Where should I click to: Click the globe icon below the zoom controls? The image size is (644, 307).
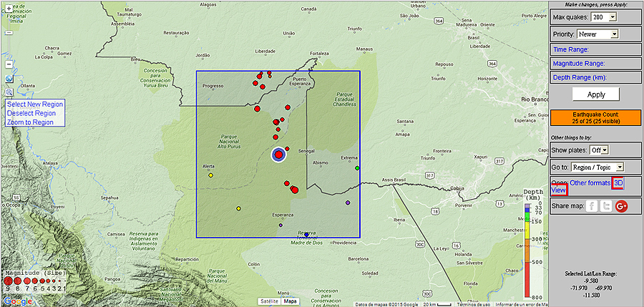tap(9, 79)
